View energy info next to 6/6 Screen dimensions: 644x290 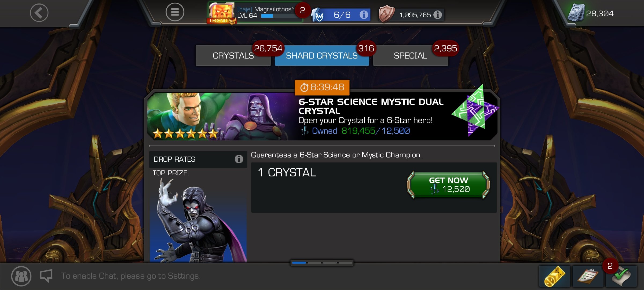pyautogui.click(x=364, y=15)
